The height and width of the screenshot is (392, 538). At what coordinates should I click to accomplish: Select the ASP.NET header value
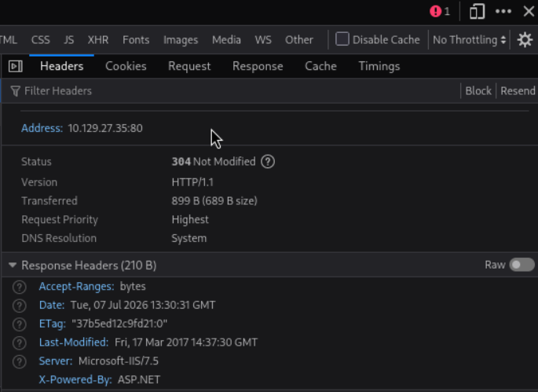[139, 379]
